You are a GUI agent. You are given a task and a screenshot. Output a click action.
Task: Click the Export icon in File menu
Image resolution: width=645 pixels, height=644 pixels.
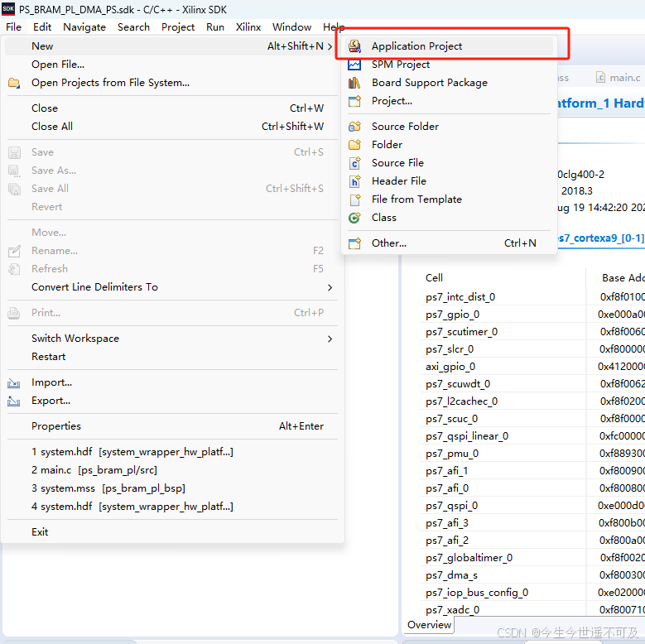pos(13,401)
